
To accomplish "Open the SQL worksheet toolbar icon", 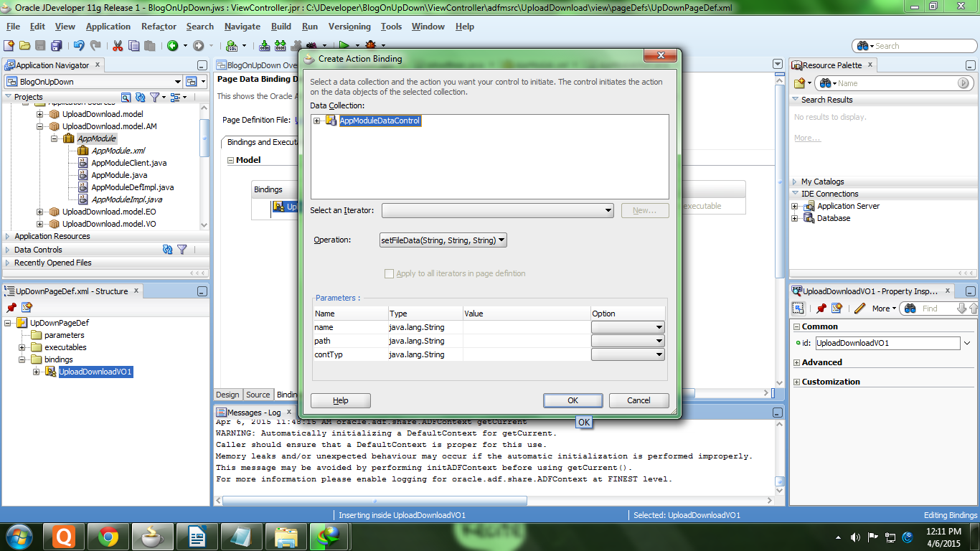I will pos(232,46).
